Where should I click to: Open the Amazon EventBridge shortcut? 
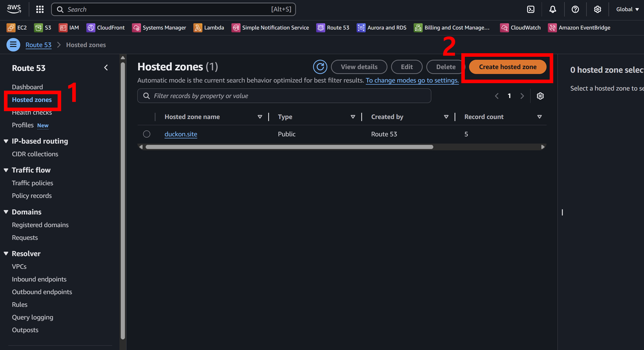(x=579, y=28)
